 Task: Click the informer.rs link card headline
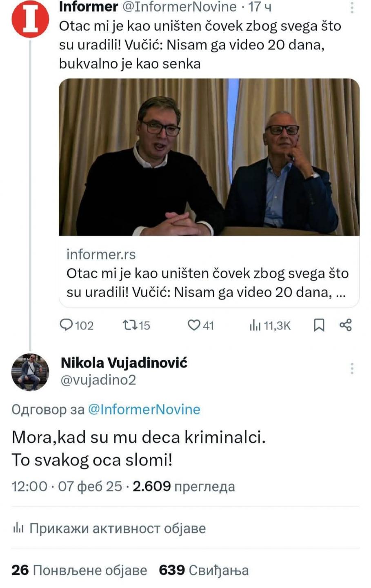point(207,283)
